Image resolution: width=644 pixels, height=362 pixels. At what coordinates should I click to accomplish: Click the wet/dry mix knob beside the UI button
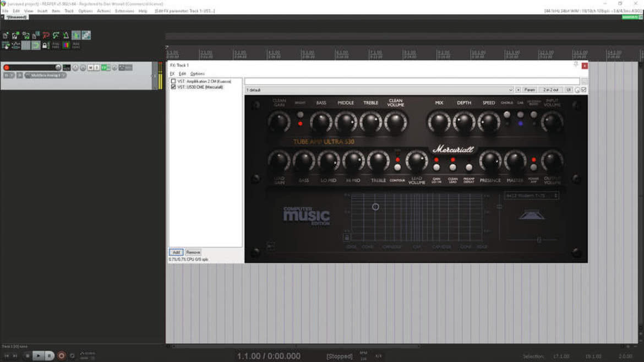coord(577,90)
